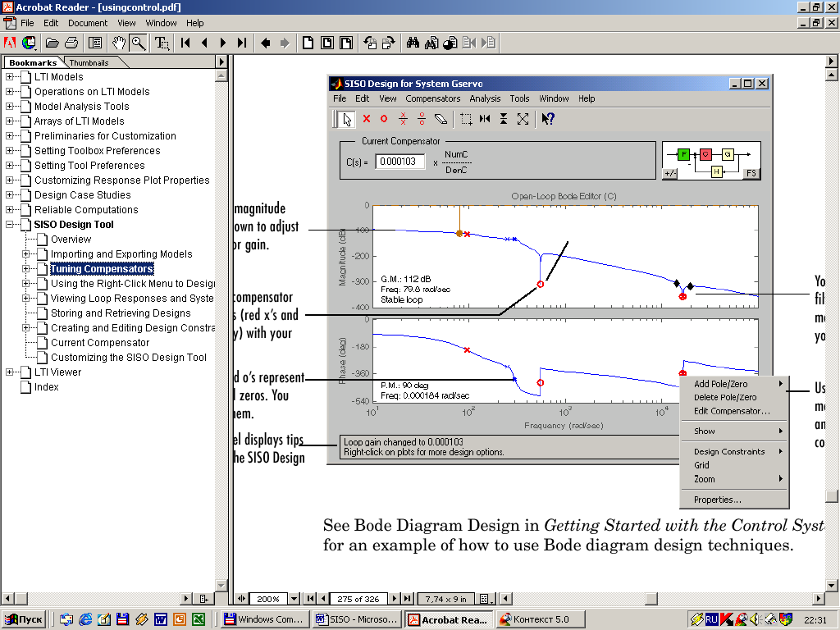Open the View menu
Viewport: 840px width, 630px height.
point(126,23)
